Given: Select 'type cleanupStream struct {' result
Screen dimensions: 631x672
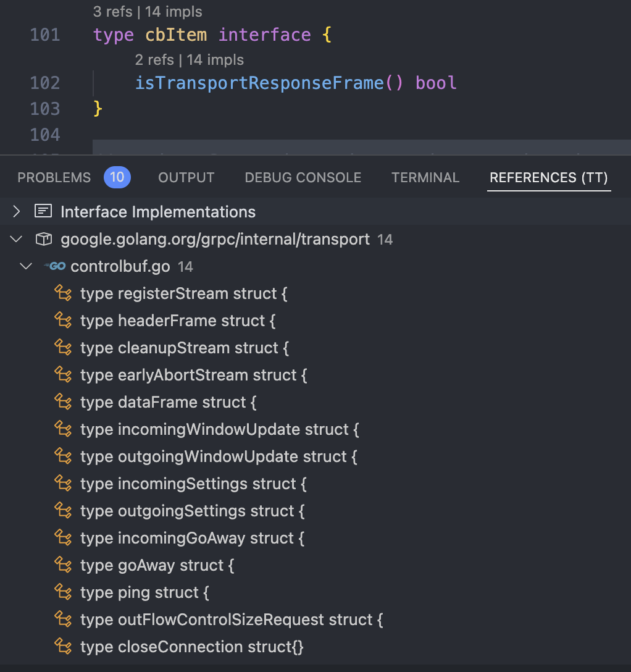Looking at the screenshot, I should coord(185,348).
